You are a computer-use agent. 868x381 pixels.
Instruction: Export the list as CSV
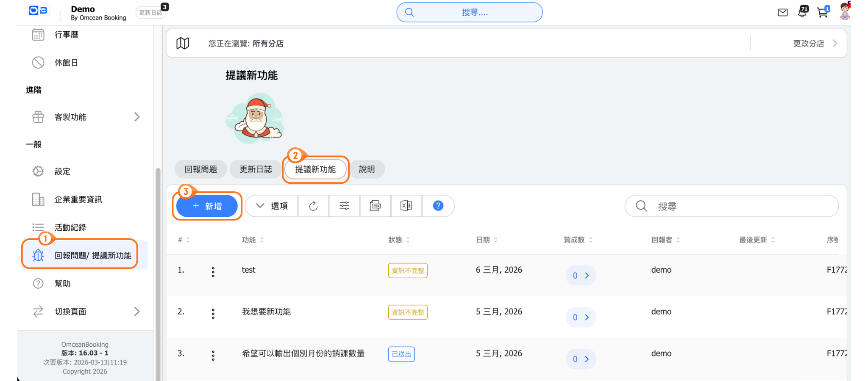pos(375,206)
